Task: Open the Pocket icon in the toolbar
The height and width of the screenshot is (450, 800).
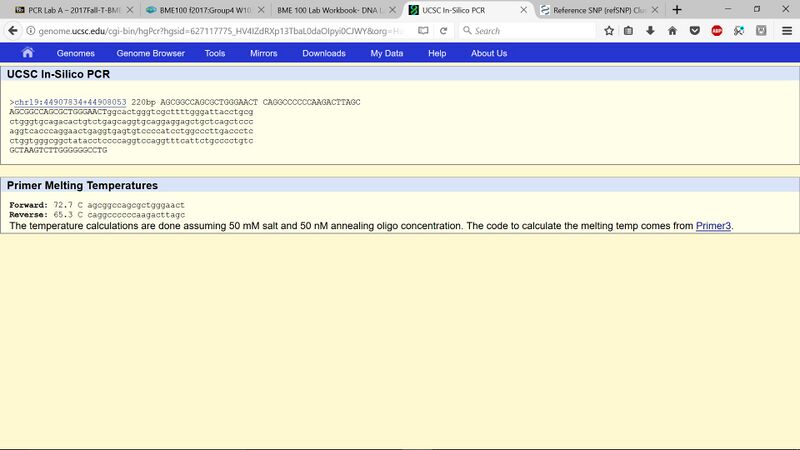Action: 694,31
